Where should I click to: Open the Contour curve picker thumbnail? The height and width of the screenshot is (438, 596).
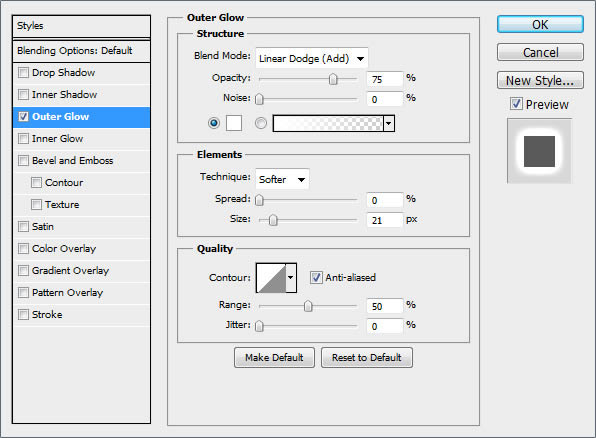pyautogui.click(x=271, y=278)
